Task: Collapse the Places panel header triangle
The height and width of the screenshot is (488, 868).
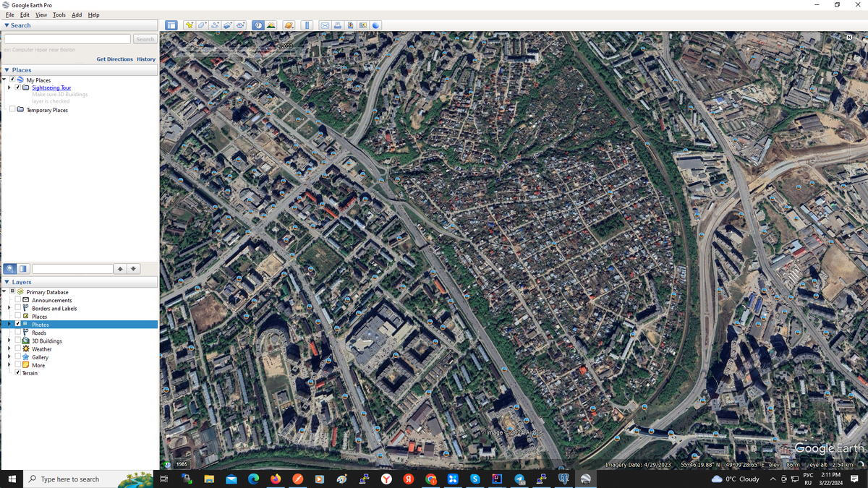Action: (7, 70)
